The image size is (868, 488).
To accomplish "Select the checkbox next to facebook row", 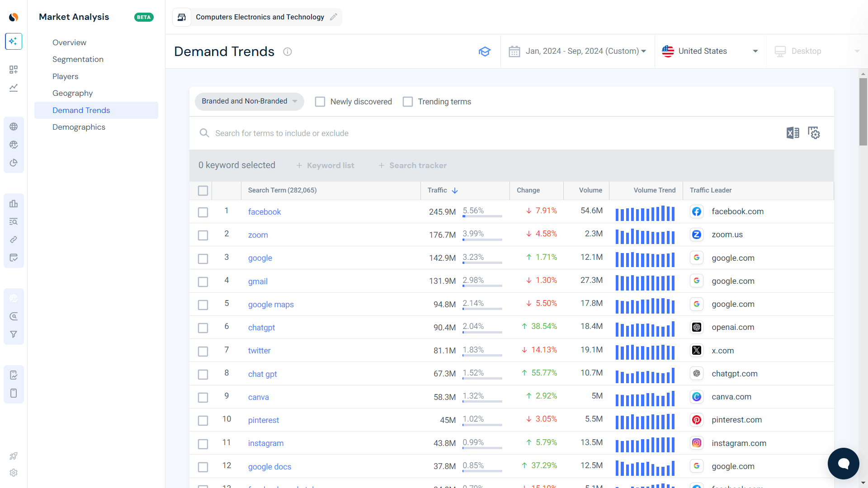I will coord(203,212).
